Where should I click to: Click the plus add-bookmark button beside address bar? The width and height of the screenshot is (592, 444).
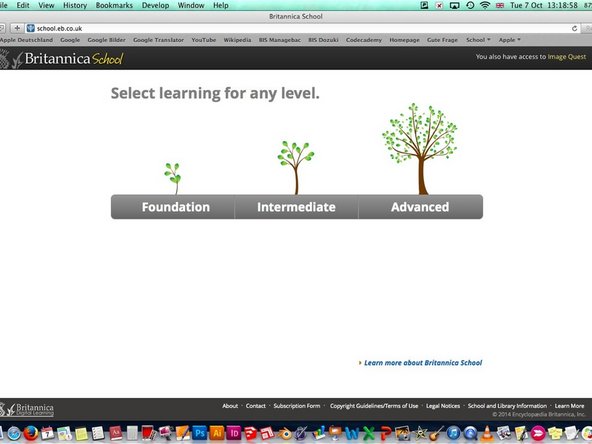(17, 28)
